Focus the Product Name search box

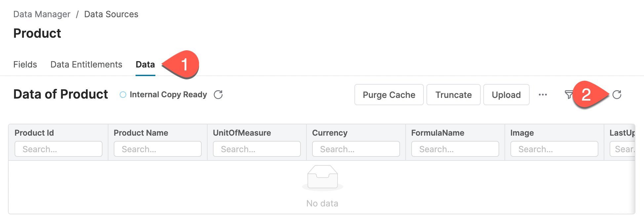158,149
